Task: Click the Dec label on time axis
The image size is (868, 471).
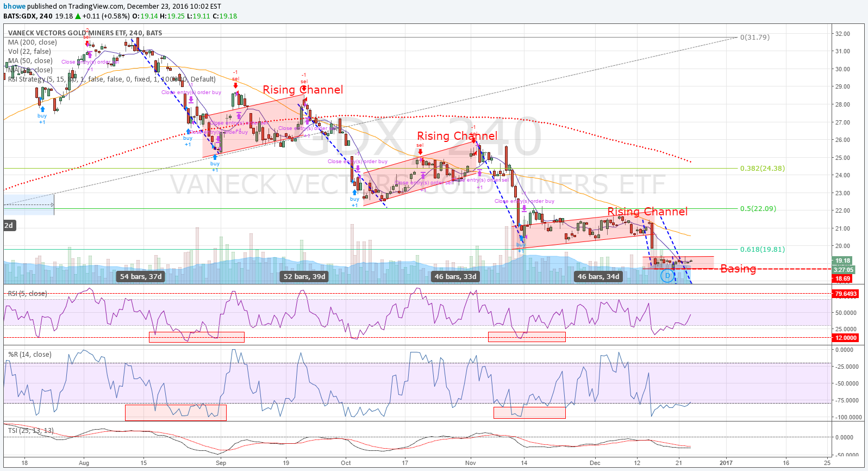Action: click(x=595, y=463)
